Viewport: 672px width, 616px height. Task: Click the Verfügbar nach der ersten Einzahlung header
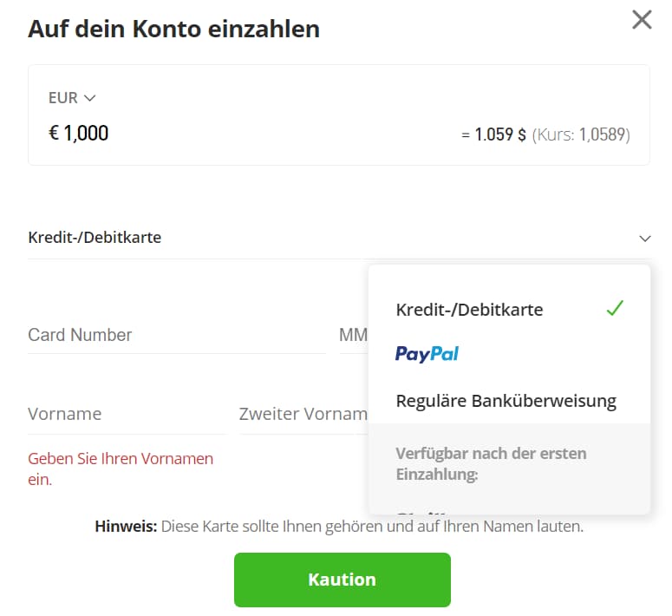pos(491,463)
